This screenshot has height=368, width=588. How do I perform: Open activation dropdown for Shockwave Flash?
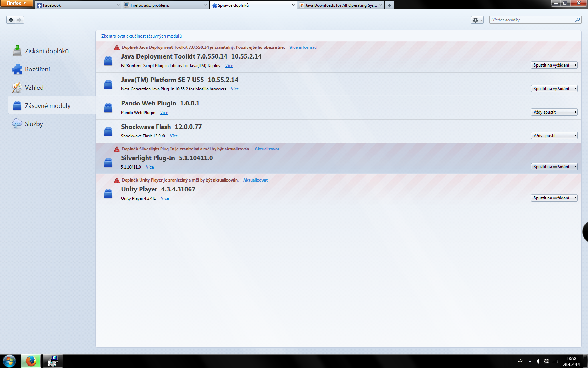pos(554,136)
